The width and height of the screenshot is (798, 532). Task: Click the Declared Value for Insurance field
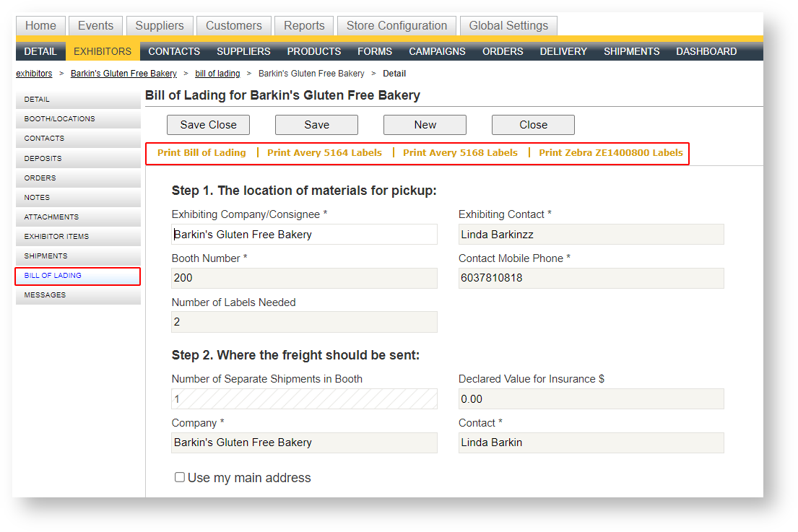coord(591,399)
